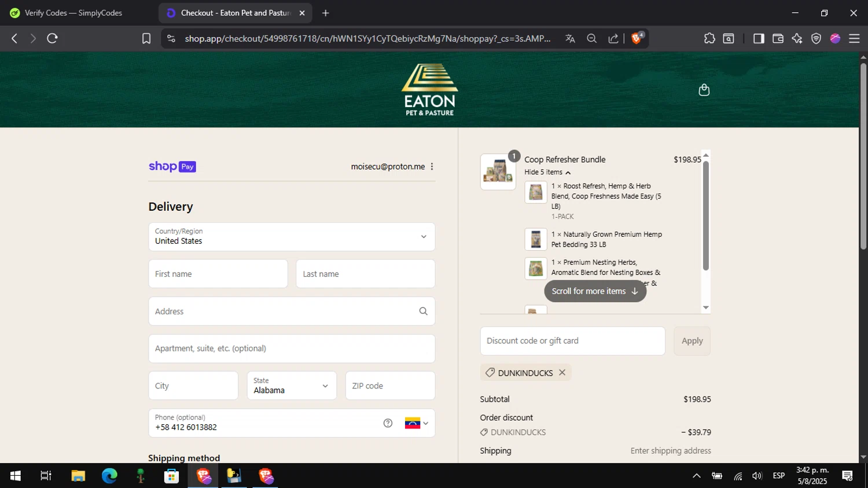The image size is (868, 488).
Task: Share this page via share icon
Action: [x=613, y=39]
